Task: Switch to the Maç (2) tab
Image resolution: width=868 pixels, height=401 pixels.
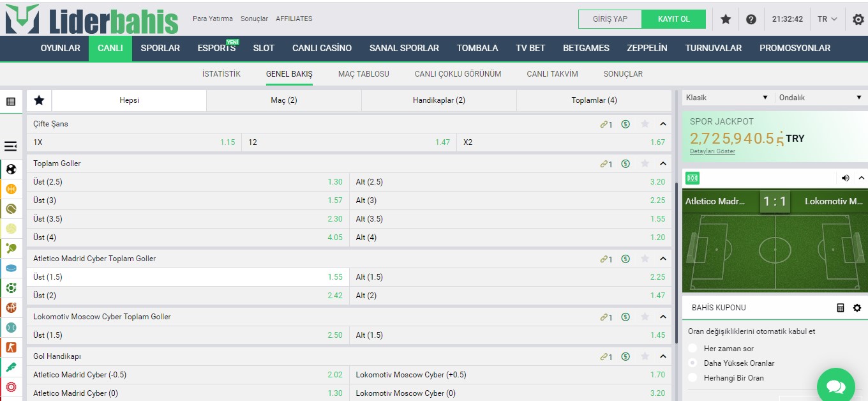Action: [284, 100]
